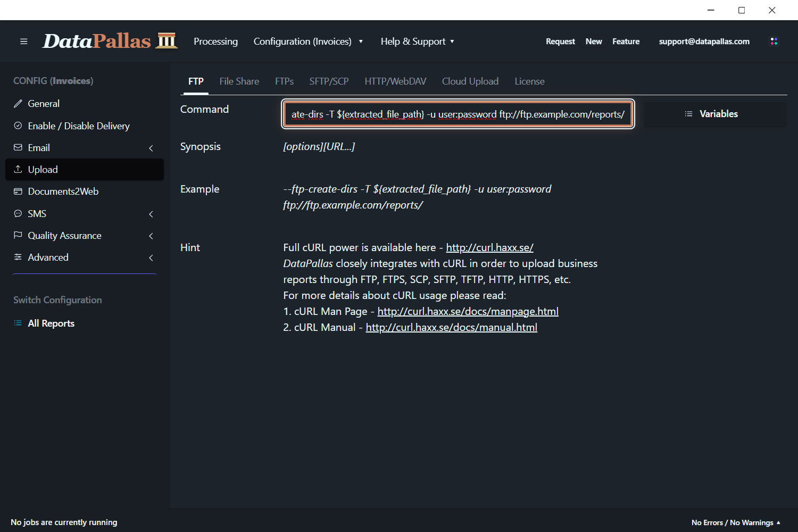
Task: Select Documents2Web in the sidebar
Action: (85, 191)
